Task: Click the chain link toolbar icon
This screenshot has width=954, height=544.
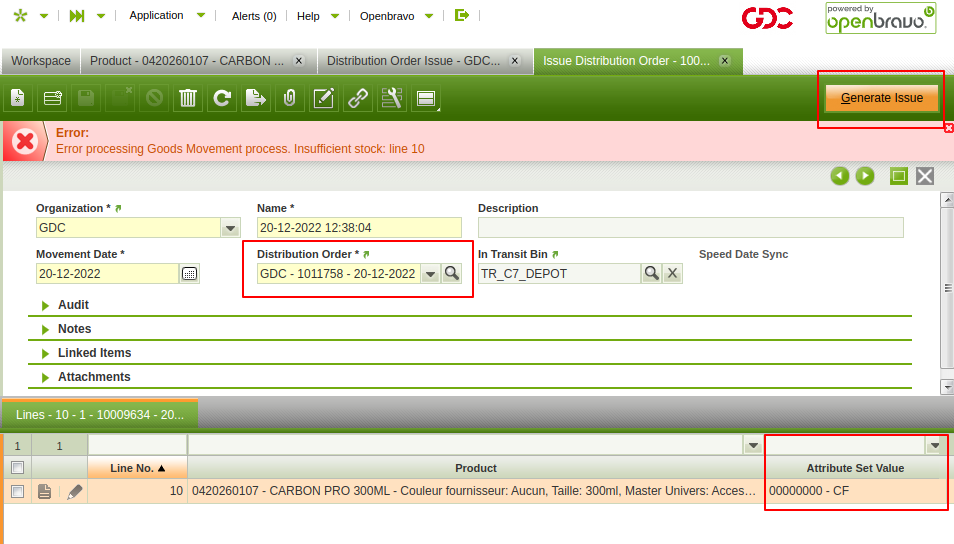Action: coord(357,98)
